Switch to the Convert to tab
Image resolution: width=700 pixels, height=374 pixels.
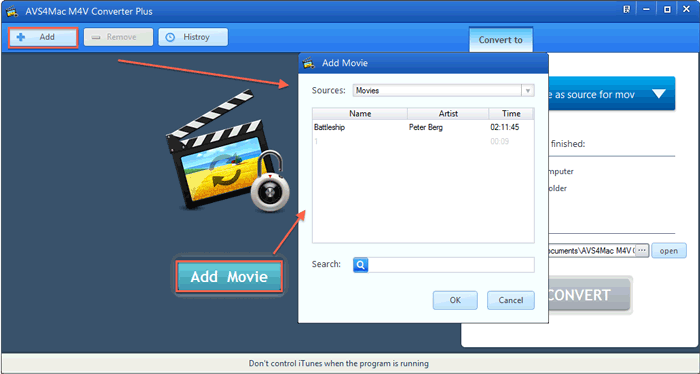(x=500, y=40)
